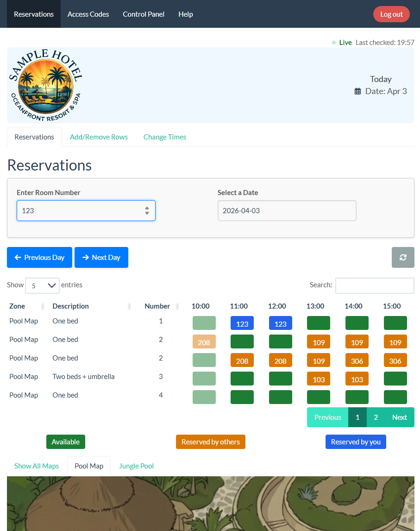The height and width of the screenshot is (531, 420).
Task: Click the calendar icon beside Date
Action: pyautogui.click(x=357, y=91)
